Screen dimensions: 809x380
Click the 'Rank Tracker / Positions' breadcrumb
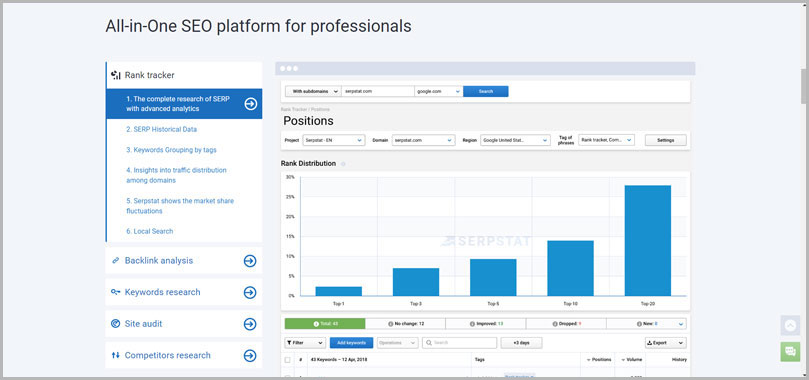tap(305, 109)
